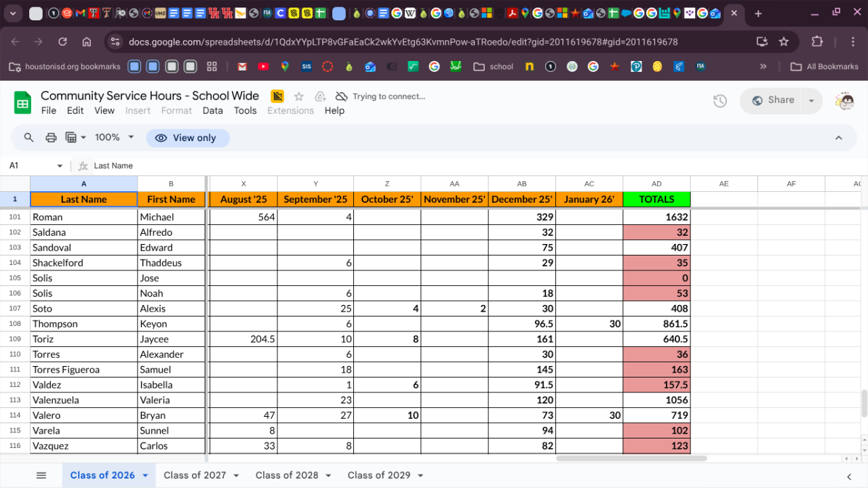Open the SIS bookmark
This screenshot has height=488, width=868.
307,66
